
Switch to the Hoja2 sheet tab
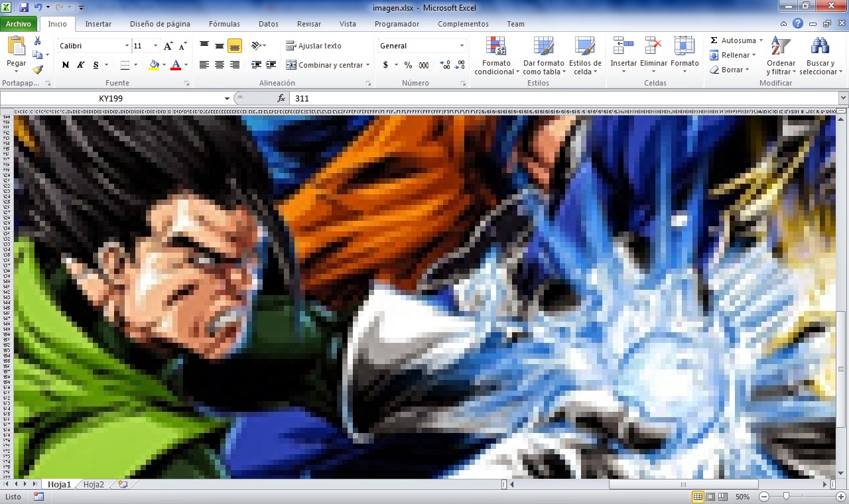click(x=93, y=484)
